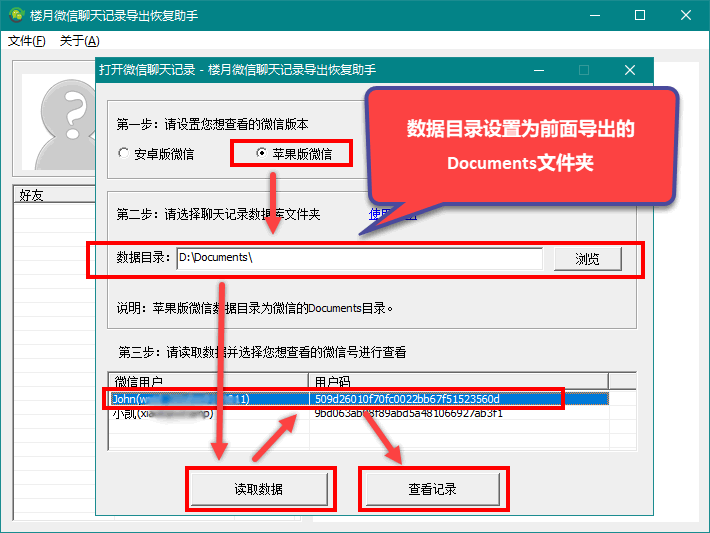Click the 查看记录 button
This screenshot has height=533, width=710.
432,489
